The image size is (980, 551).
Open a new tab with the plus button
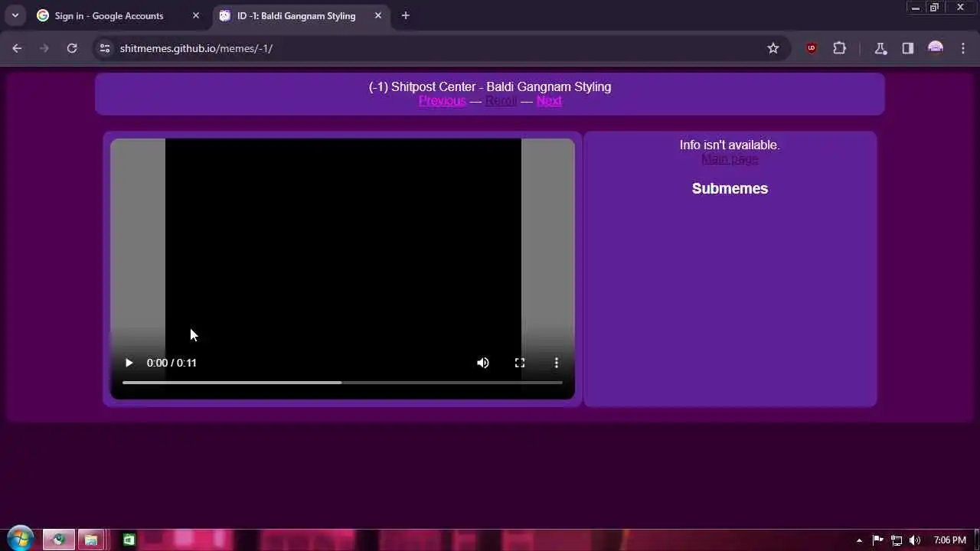406,15
